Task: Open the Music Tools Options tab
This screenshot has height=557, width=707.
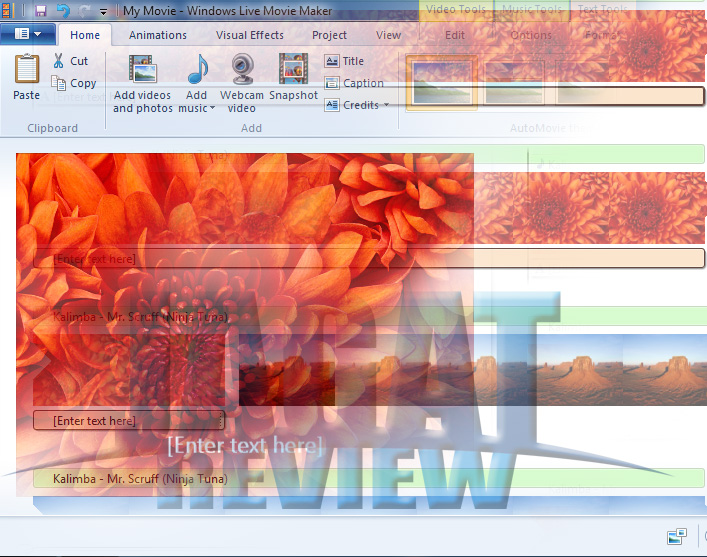Action: coord(531,35)
